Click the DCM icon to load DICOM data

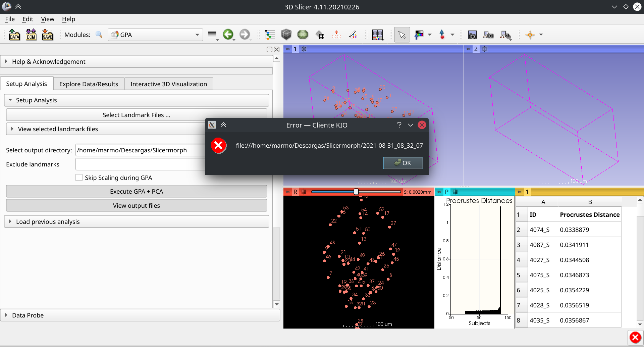click(31, 35)
